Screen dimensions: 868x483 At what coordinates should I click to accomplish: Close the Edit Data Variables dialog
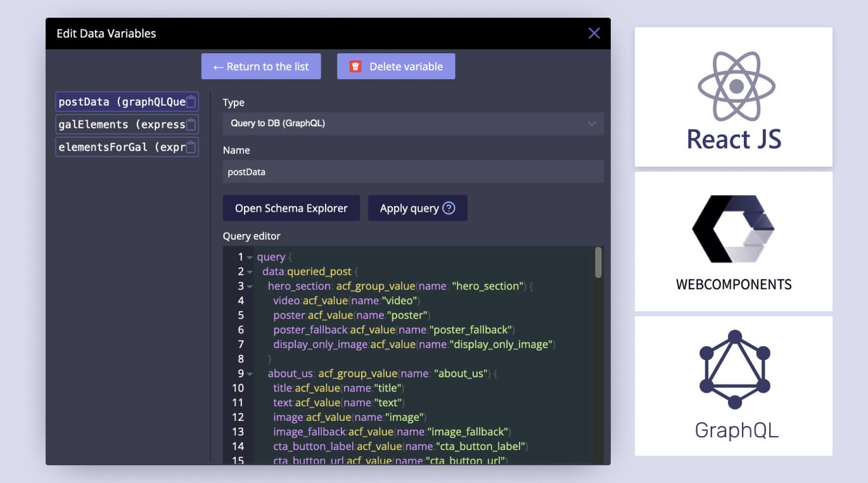(594, 34)
